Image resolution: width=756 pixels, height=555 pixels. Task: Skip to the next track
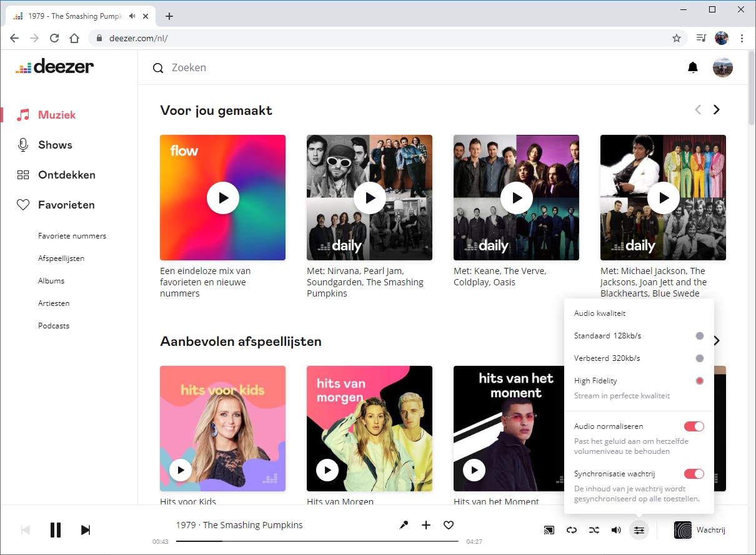(86, 530)
